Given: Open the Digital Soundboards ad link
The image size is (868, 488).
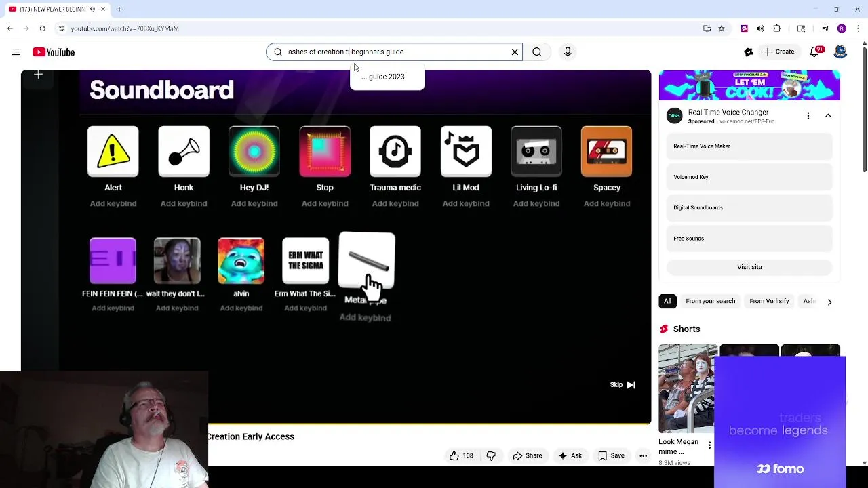Looking at the screenshot, I should pyautogui.click(x=749, y=207).
